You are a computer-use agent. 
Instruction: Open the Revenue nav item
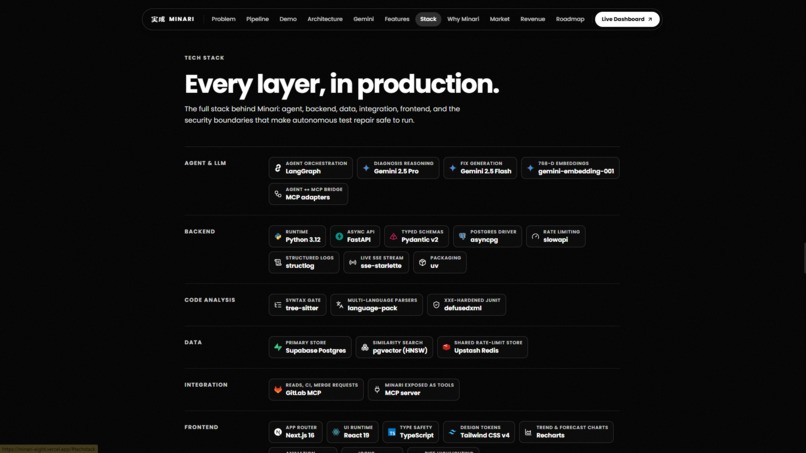(x=533, y=19)
